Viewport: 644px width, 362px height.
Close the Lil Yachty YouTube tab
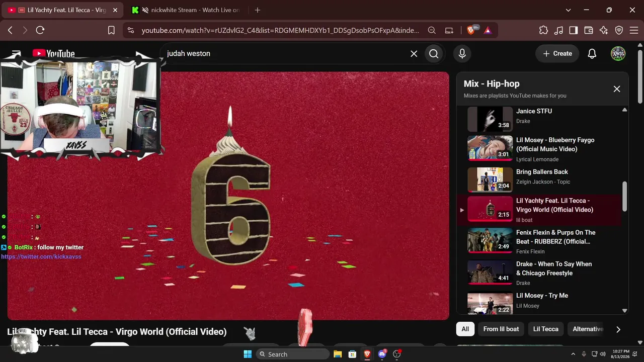(115, 10)
